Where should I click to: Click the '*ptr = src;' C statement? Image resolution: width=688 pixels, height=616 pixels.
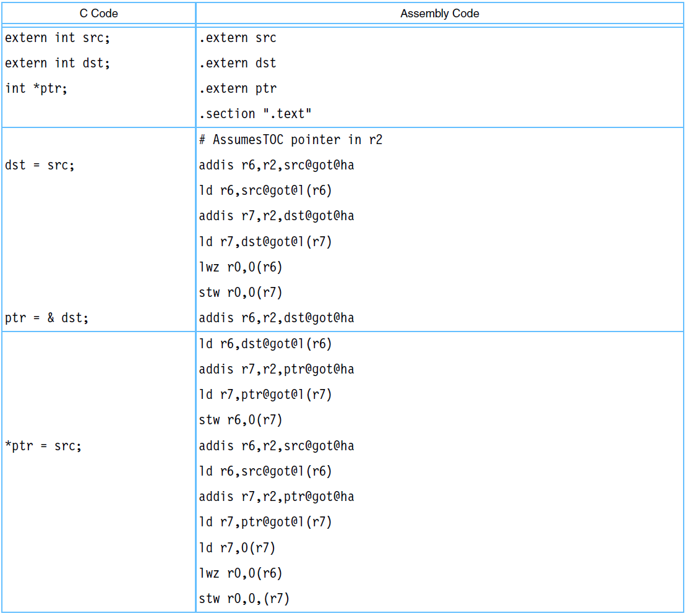tap(43, 446)
